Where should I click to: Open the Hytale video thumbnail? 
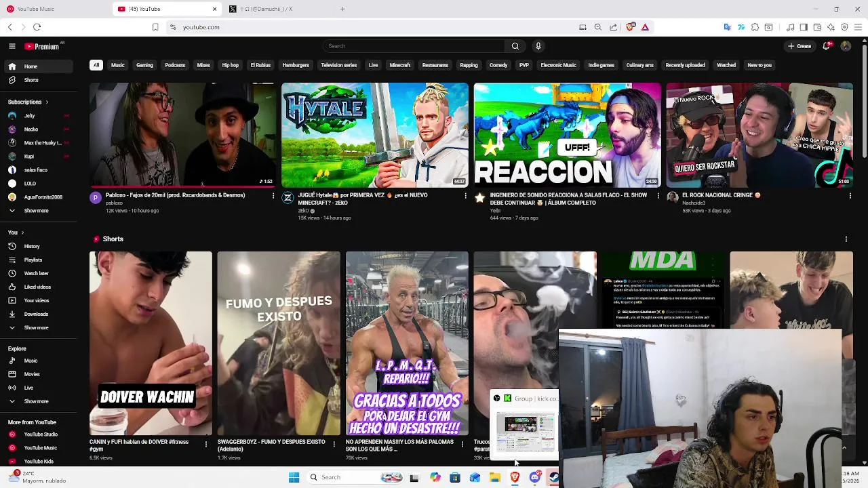[x=375, y=135]
